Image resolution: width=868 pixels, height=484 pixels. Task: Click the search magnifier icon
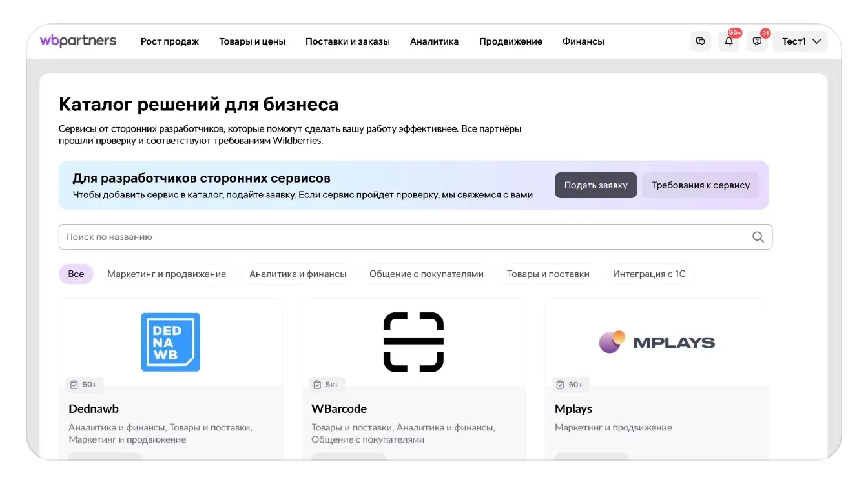click(758, 237)
